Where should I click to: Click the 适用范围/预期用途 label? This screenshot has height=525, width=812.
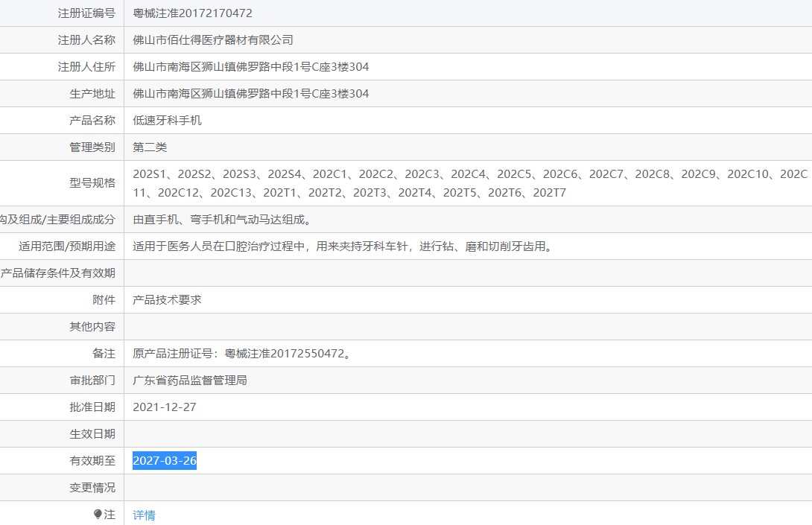(x=67, y=246)
